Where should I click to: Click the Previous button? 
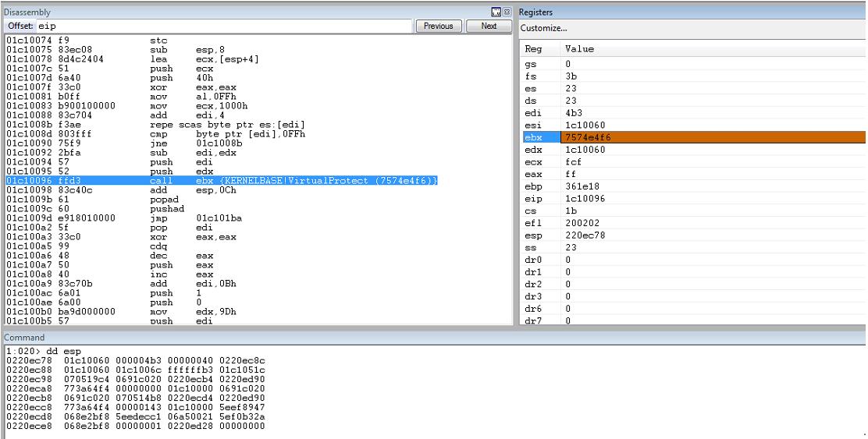[439, 26]
